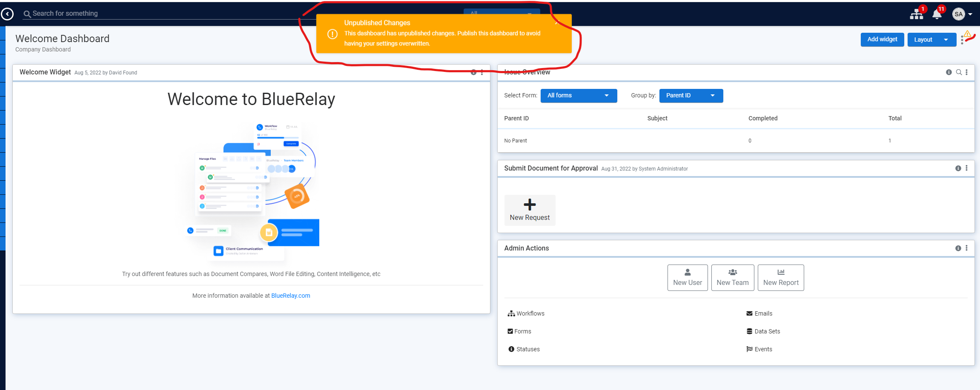
Task: Click the Welcome to BlueRelay illustration image
Action: (251, 192)
